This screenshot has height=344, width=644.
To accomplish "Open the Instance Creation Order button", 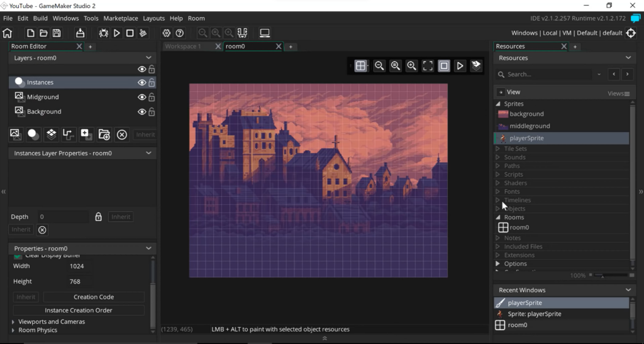I will pyautogui.click(x=79, y=310).
